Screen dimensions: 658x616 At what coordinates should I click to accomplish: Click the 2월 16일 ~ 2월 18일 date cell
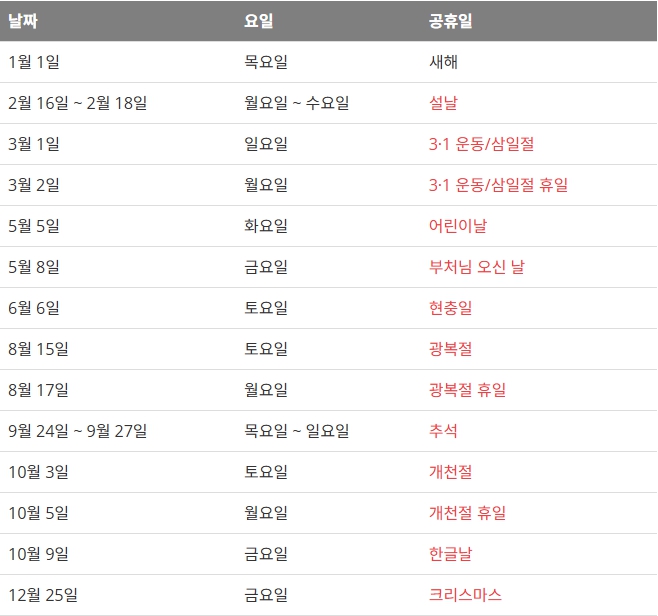(77, 103)
